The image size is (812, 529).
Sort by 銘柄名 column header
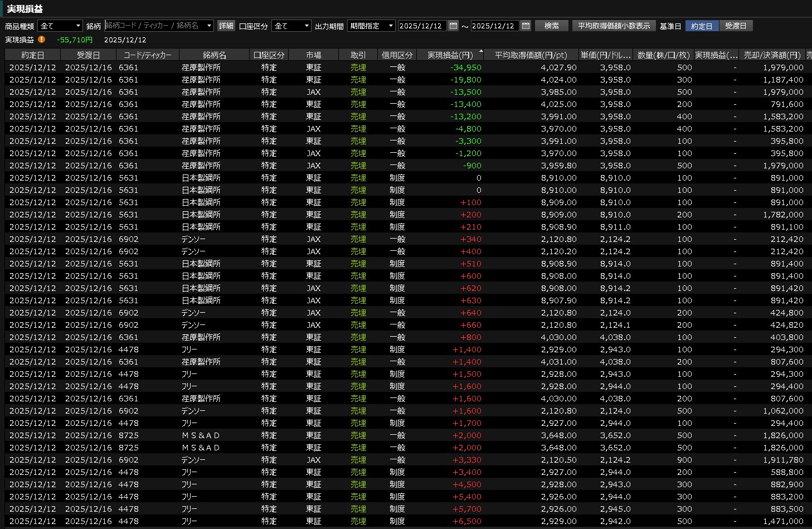214,55
